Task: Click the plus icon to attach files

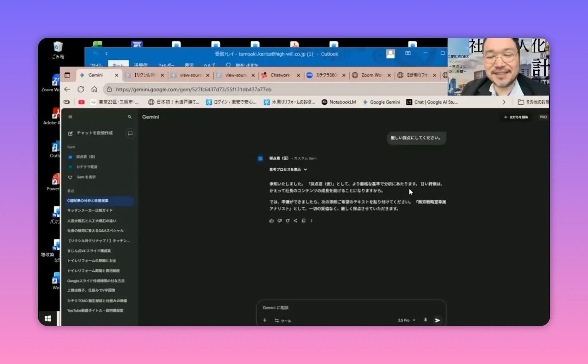Action: click(264, 320)
